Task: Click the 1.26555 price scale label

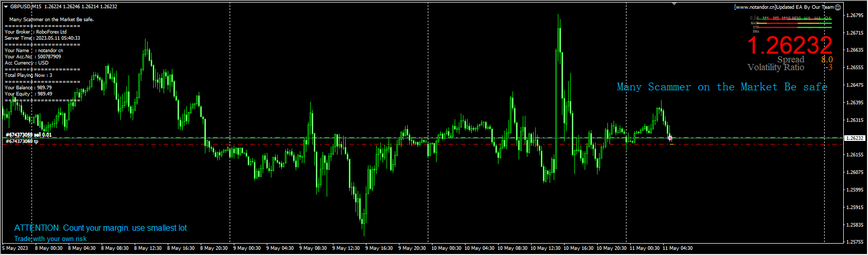Action: (855, 68)
